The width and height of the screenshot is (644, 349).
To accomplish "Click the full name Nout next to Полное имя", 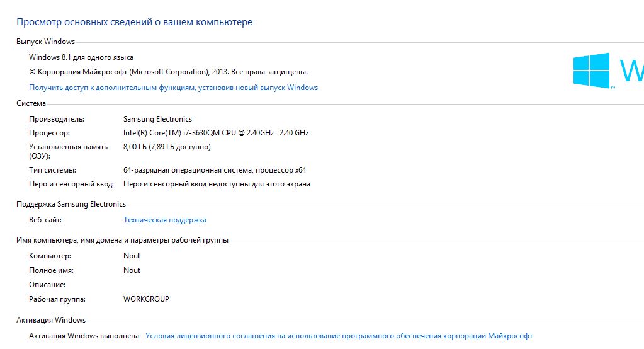I will tap(132, 270).
